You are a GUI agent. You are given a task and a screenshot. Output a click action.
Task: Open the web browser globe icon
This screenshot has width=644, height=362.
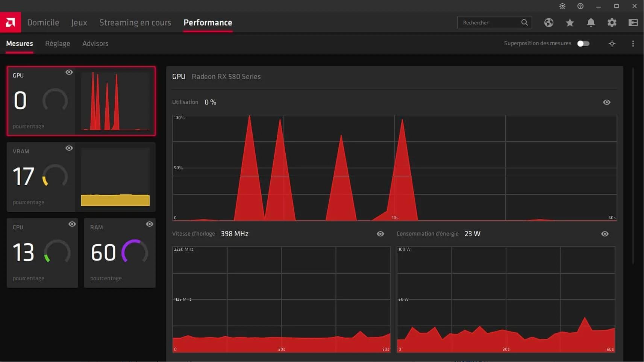549,23
